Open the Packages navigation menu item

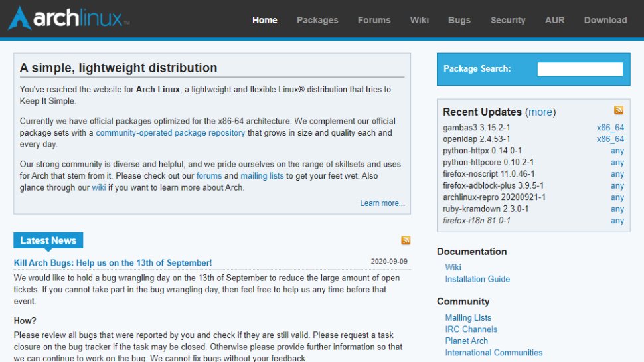[317, 20]
